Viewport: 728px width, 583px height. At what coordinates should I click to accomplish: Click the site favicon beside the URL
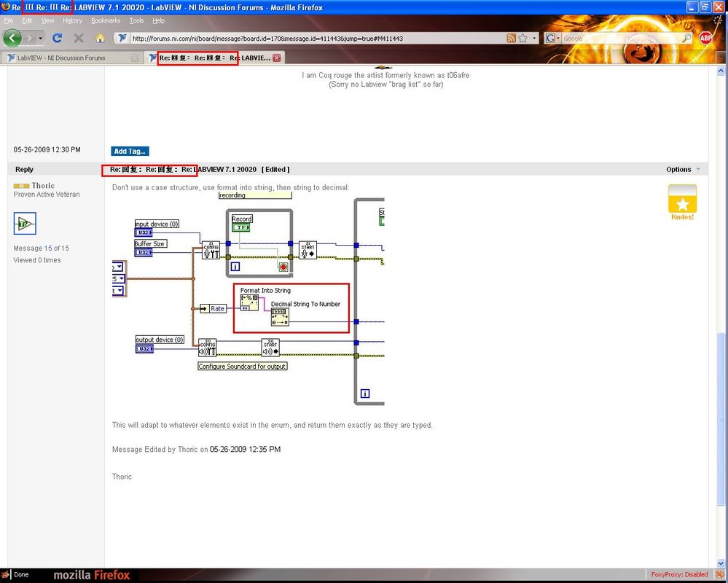click(x=122, y=38)
